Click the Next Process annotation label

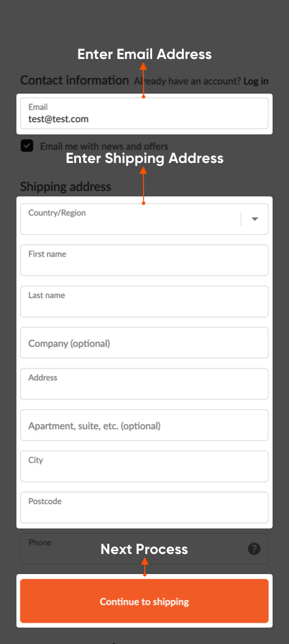pyautogui.click(x=144, y=549)
